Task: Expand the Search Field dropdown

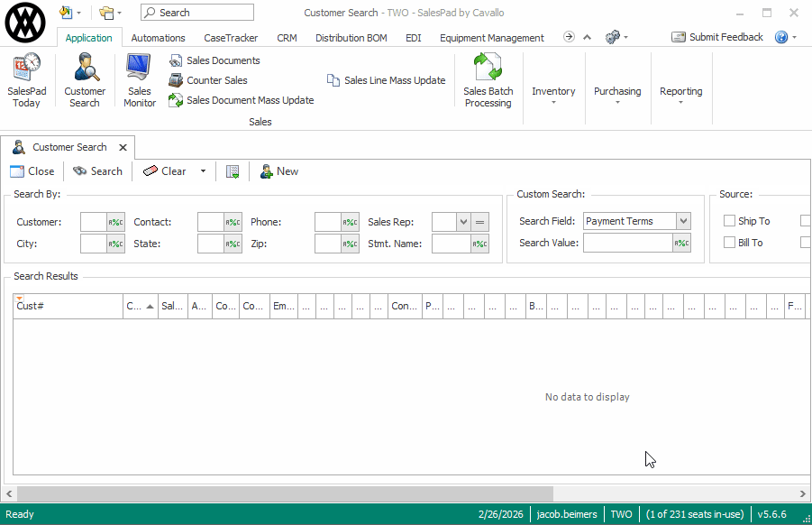Action: pos(683,221)
